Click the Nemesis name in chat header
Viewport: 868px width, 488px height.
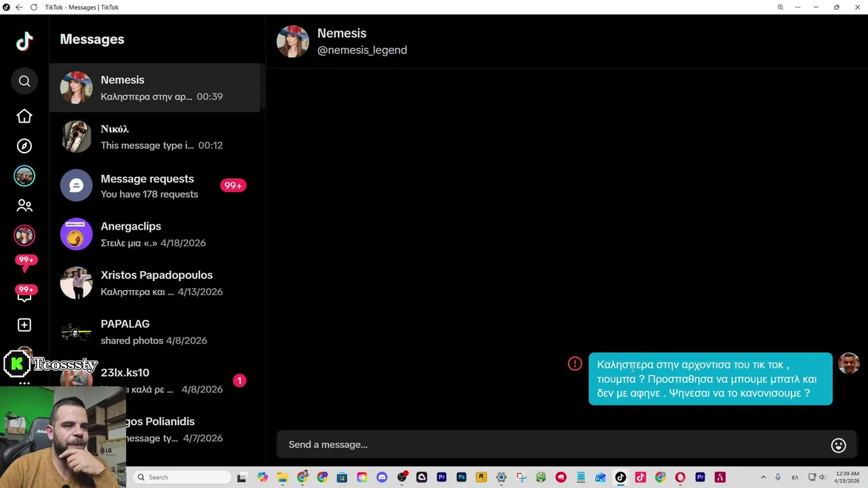coord(342,33)
